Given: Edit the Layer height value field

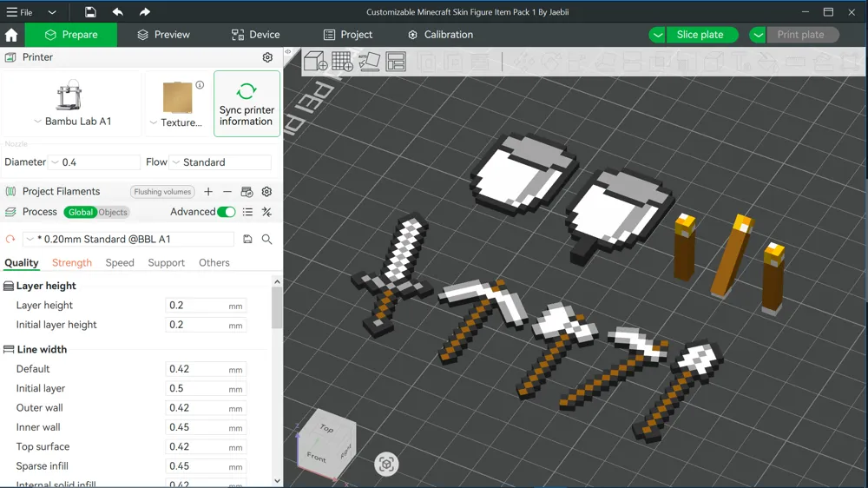Looking at the screenshot, I should (206, 305).
